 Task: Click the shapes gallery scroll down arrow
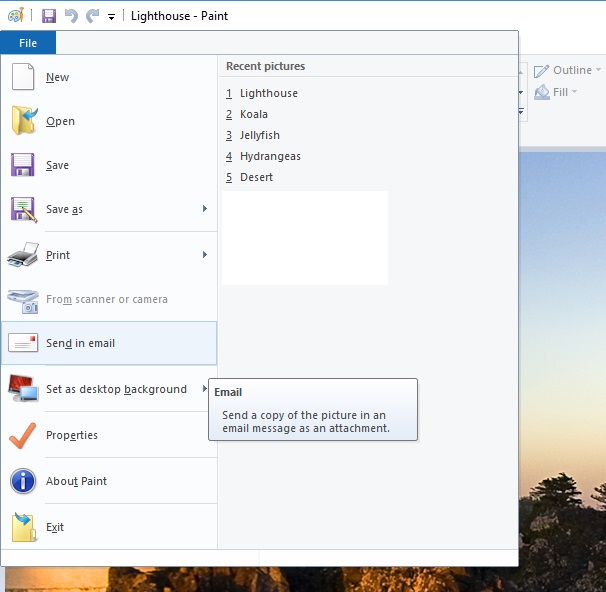pyautogui.click(x=521, y=92)
